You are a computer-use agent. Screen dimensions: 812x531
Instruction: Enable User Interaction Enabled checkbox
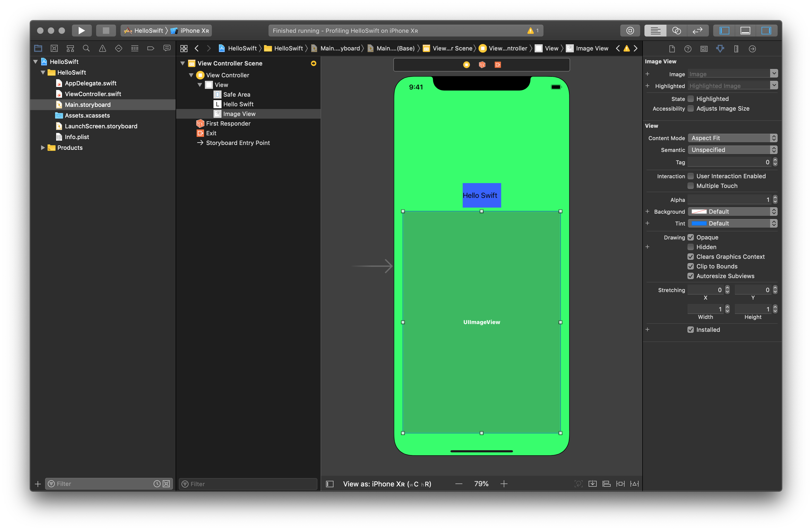(691, 176)
